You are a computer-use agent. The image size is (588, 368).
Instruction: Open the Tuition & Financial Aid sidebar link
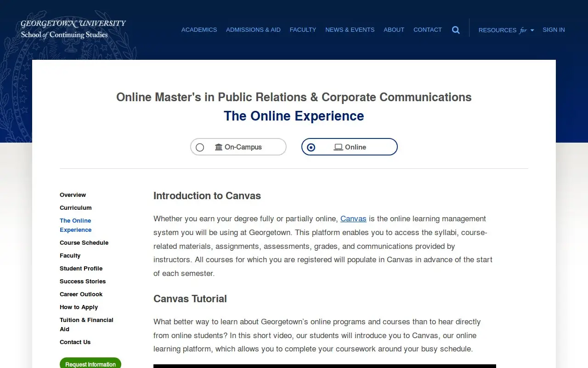pyautogui.click(x=86, y=325)
